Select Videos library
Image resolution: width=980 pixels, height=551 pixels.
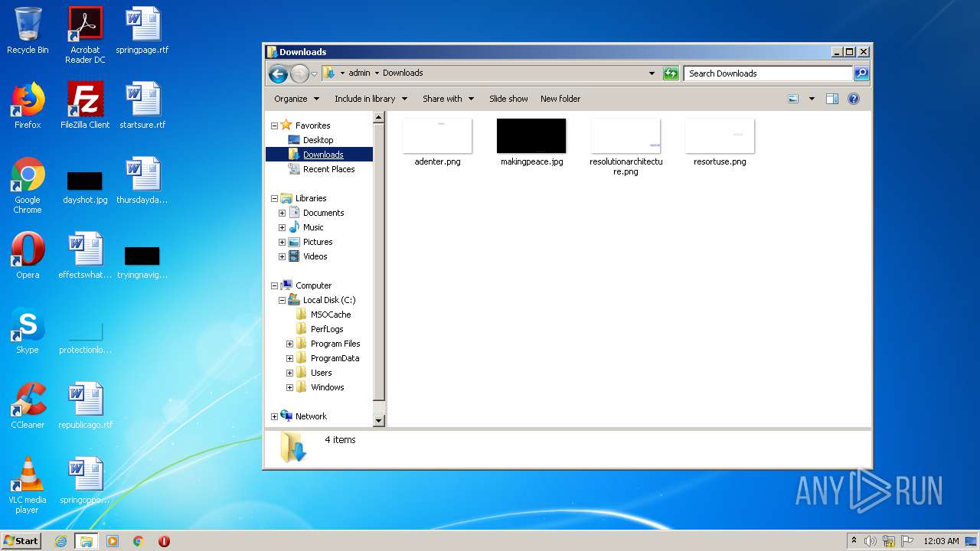(x=315, y=256)
